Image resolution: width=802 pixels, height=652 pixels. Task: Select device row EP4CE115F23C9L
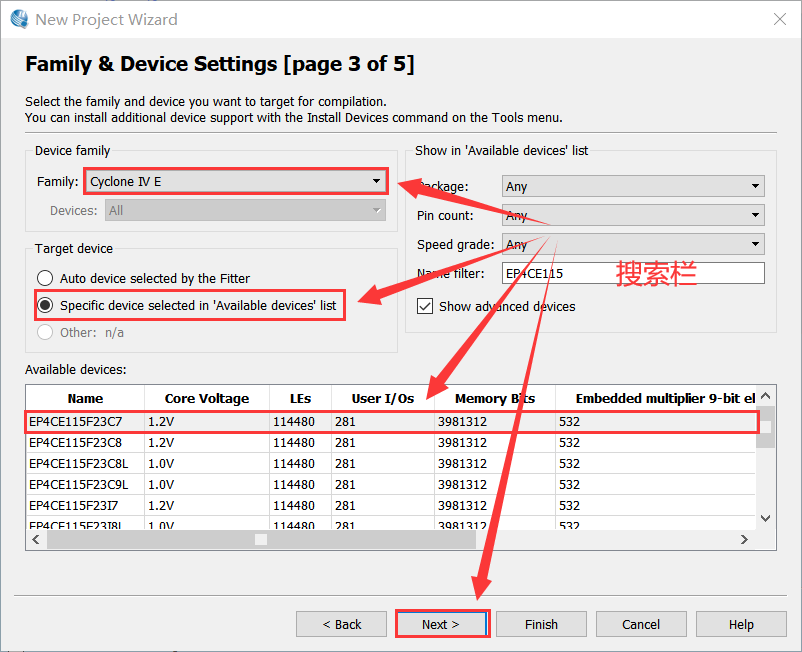coord(391,484)
